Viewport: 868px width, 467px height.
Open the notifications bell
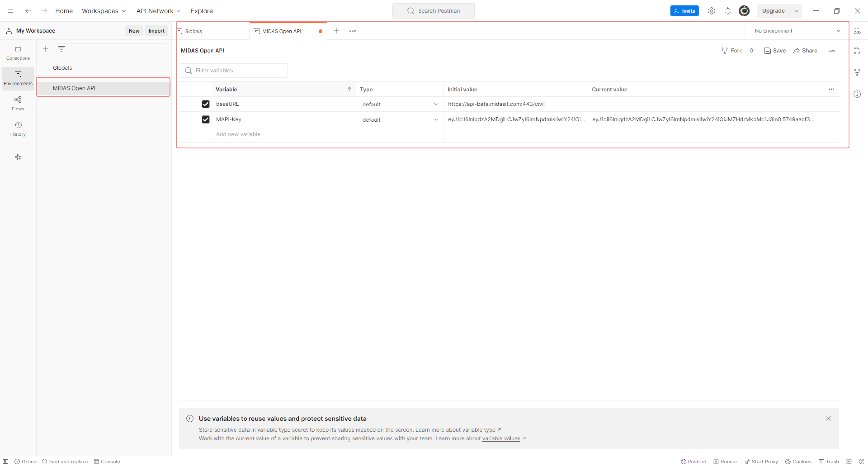click(727, 11)
